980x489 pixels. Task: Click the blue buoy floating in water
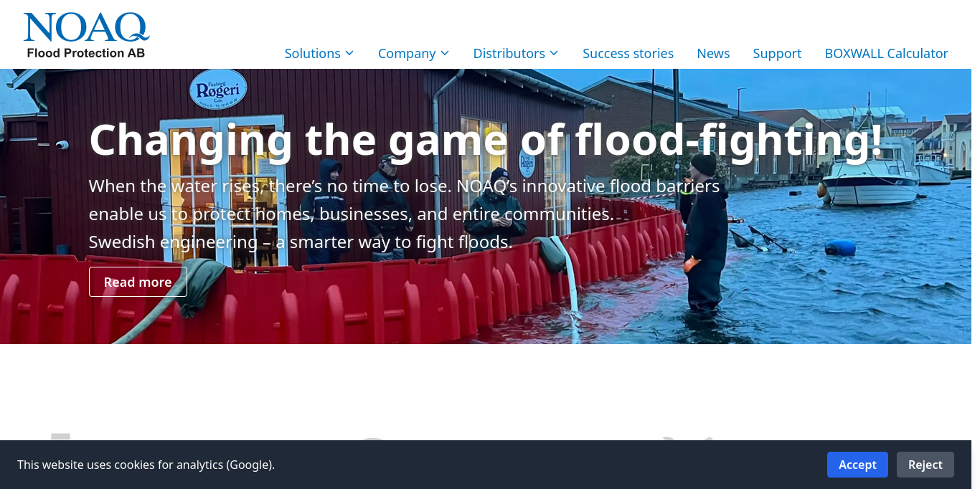pos(840,248)
